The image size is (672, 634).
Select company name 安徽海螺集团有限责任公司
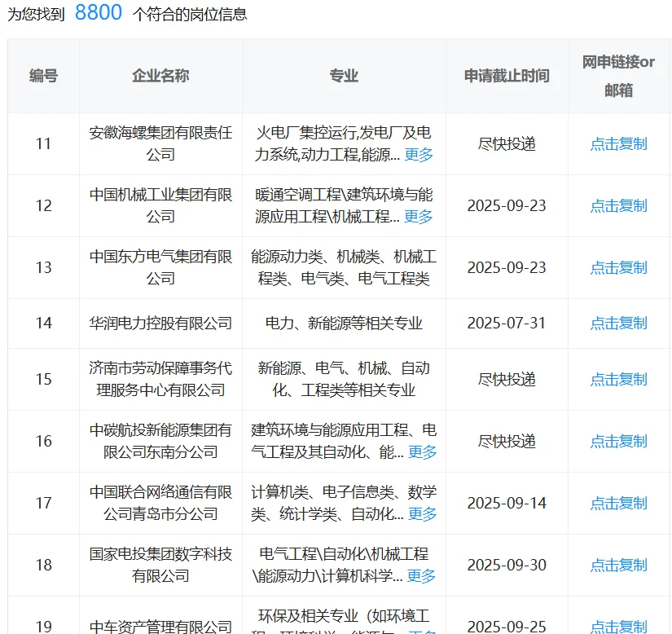tap(160, 143)
